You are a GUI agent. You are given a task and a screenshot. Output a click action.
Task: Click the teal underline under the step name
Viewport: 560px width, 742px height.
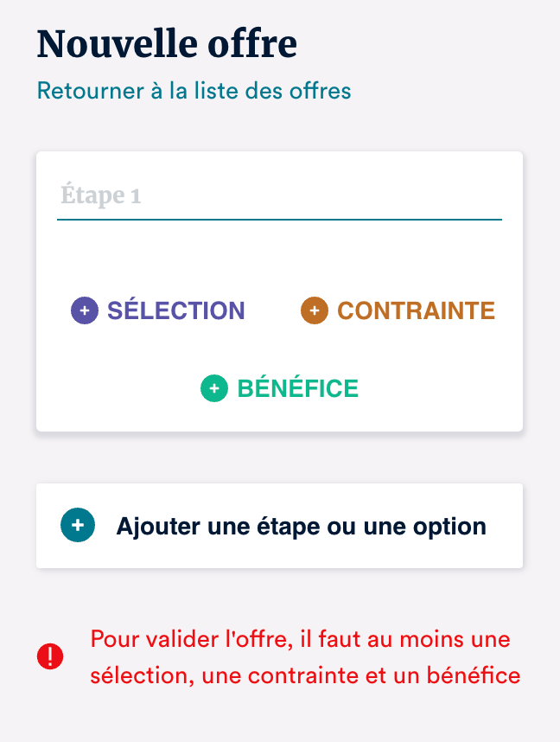click(279, 220)
